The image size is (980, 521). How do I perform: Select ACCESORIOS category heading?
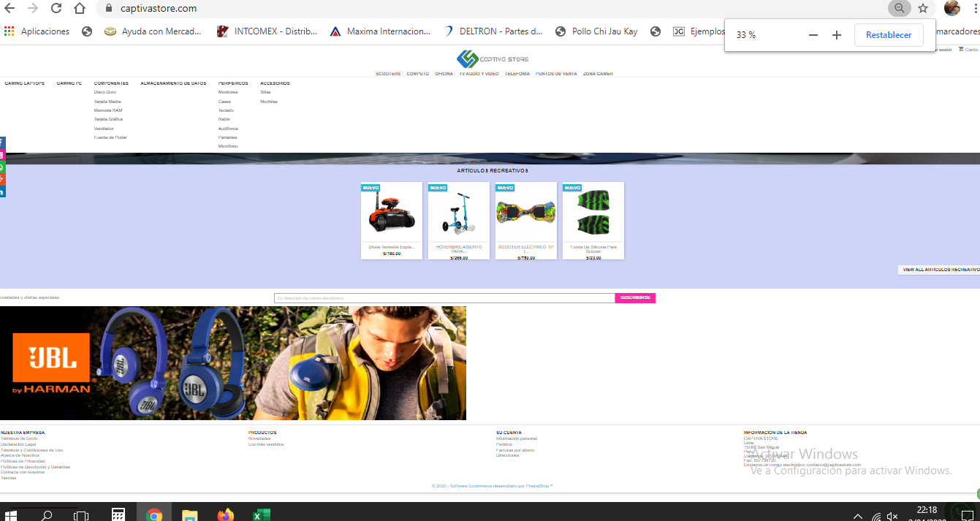tap(275, 83)
